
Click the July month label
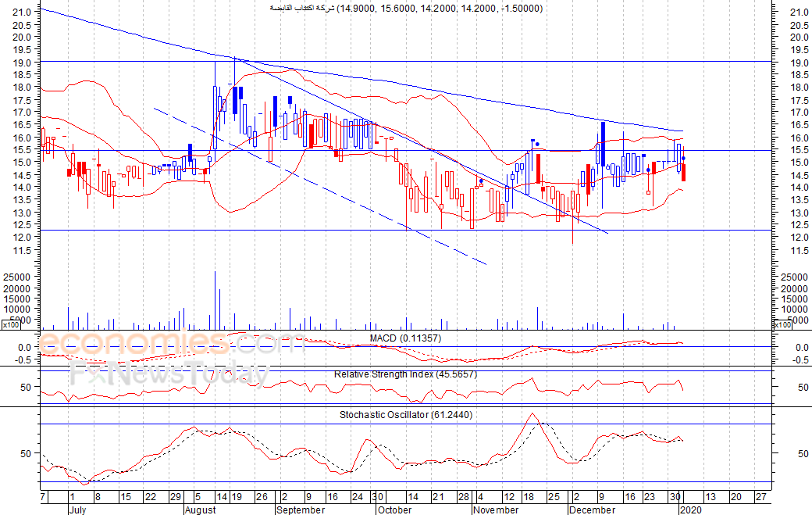click(77, 510)
